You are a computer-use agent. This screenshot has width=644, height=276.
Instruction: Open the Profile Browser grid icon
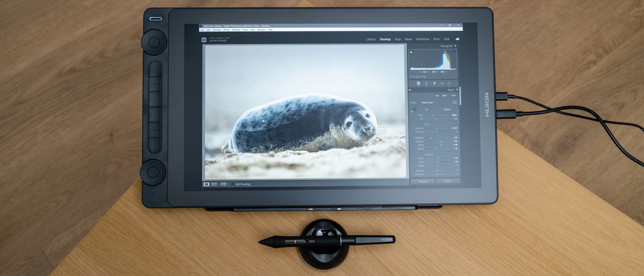coord(455,102)
